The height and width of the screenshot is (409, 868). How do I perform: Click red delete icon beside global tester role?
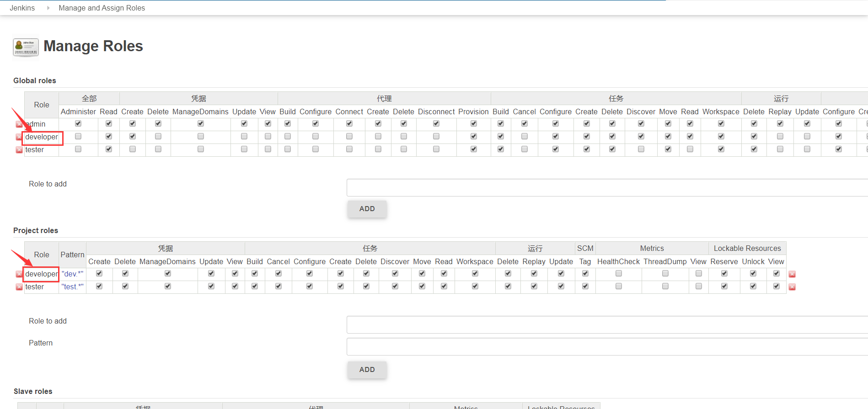tap(19, 150)
